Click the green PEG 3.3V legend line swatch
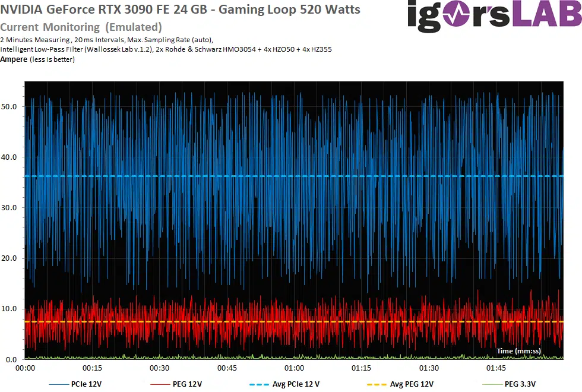This screenshot has width=582, height=392. pyautogui.click(x=492, y=385)
